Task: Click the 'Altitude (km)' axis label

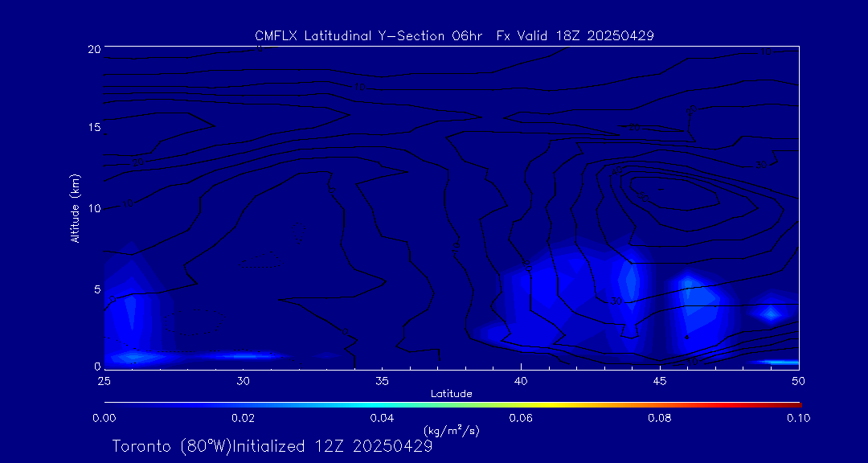Action: click(75, 208)
